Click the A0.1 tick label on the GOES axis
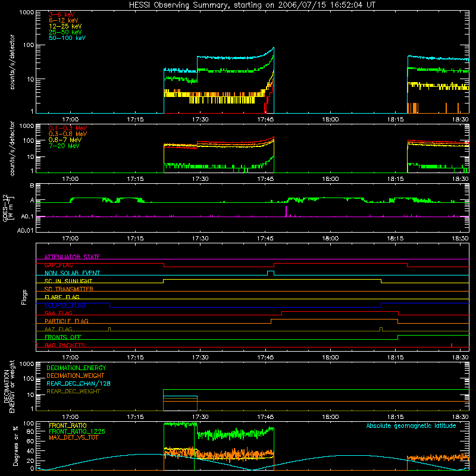 tap(27, 217)
